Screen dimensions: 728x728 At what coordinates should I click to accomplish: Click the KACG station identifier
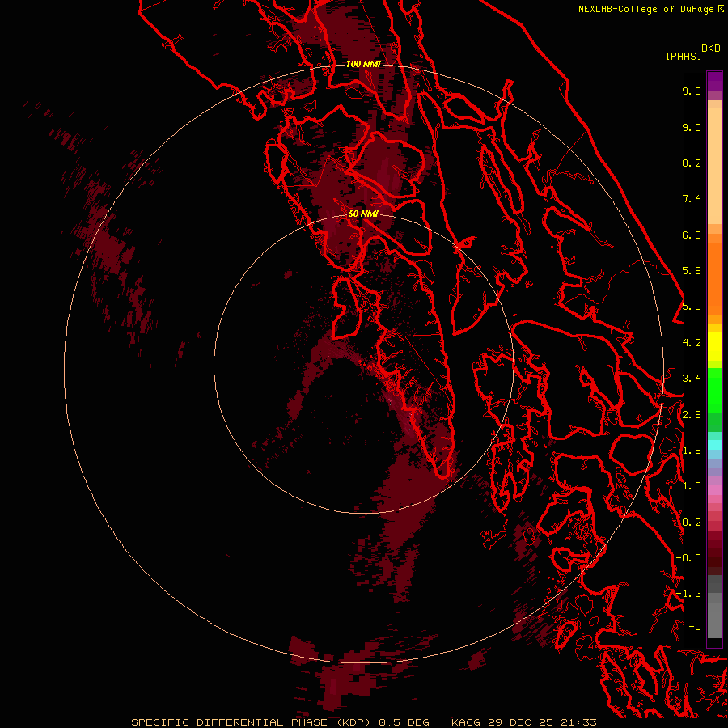coord(466,722)
